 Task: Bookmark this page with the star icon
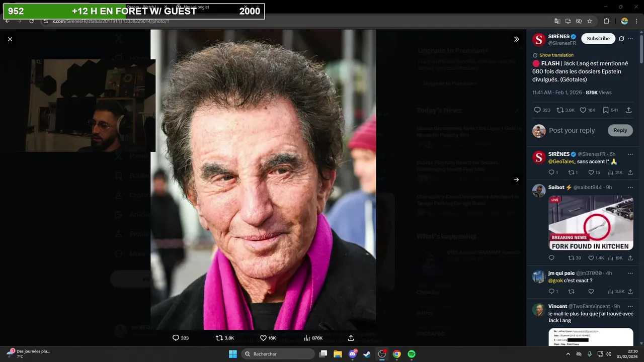click(590, 21)
